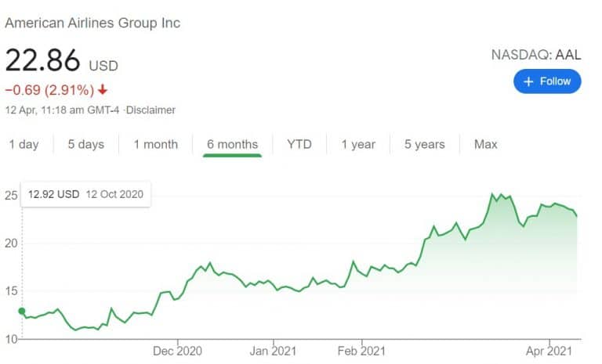The width and height of the screenshot is (602, 364).
Task: Click the Apr 2021 axis label
Action: point(549,351)
